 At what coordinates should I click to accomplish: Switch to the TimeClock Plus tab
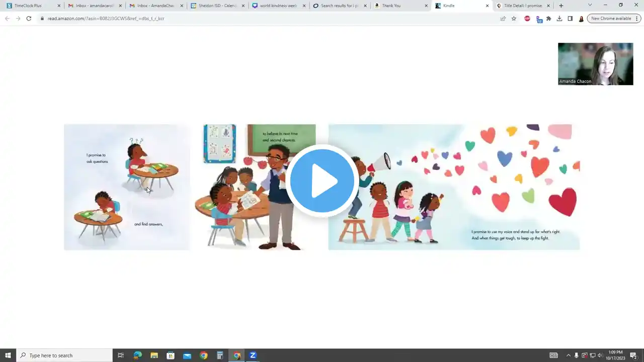click(x=33, y=6)
